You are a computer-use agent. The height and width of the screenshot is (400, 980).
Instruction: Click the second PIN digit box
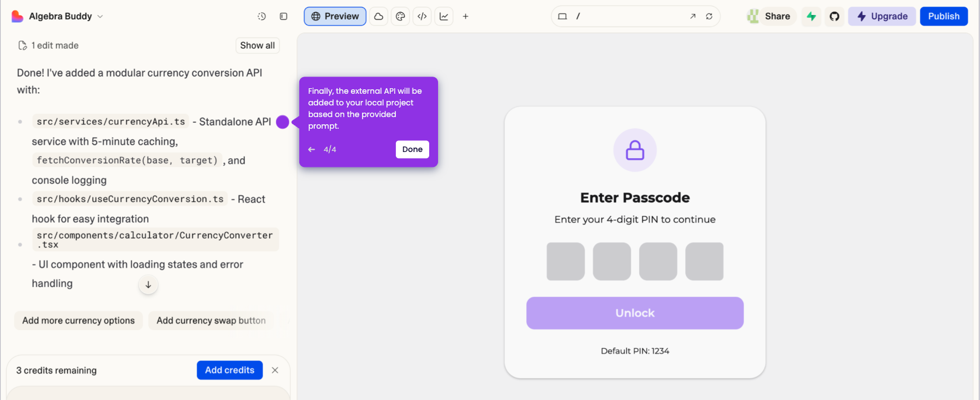click(612, 261)
